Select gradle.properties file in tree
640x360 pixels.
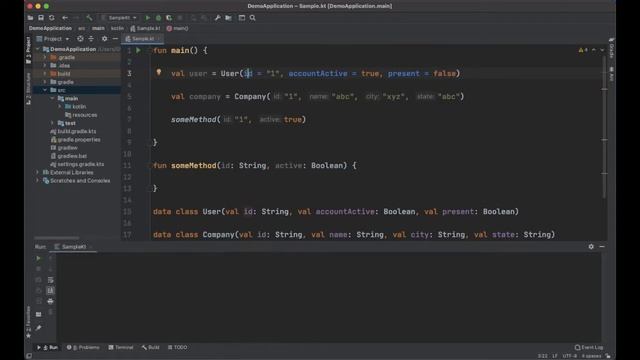[76, 140]
